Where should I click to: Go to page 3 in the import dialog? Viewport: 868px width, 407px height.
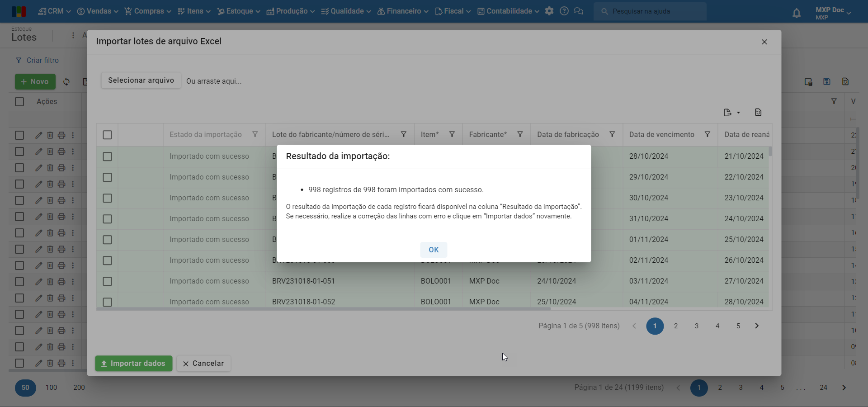pyautogui.click(x=697, y=326)
